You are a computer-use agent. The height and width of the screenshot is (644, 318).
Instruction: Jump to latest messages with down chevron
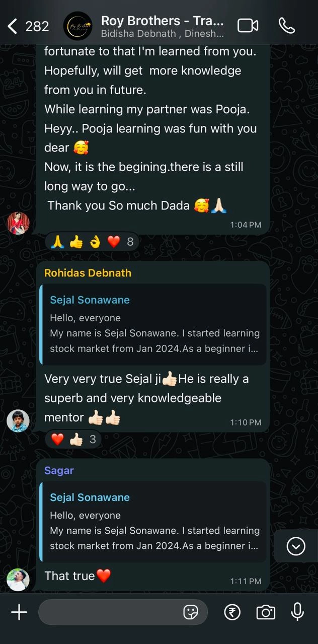pos(296,546)
